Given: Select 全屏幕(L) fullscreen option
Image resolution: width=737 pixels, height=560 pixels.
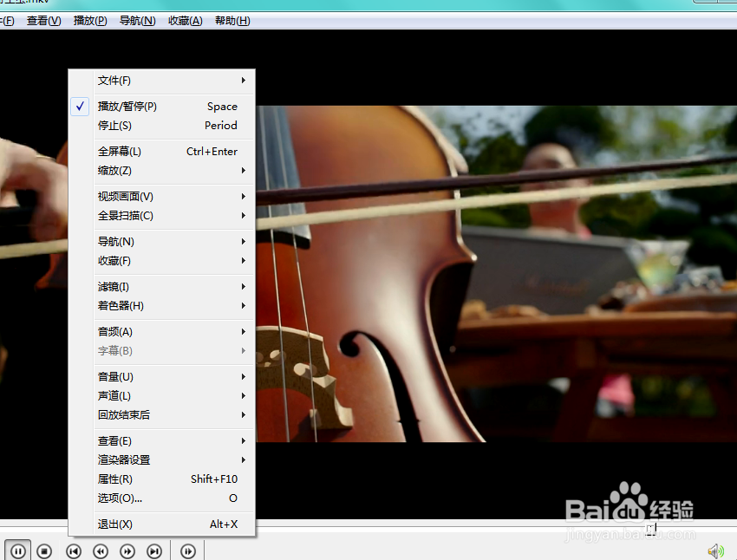Looking at the screenshot, I should 162,152.
